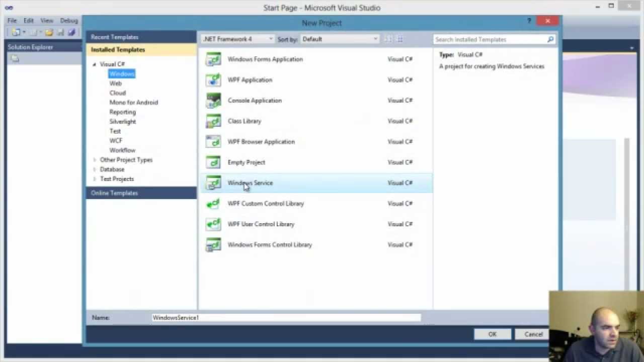Image resolution: width=644 pixels, height=362 pixels.
Task: Select the Test category
Action: (115, 131)
